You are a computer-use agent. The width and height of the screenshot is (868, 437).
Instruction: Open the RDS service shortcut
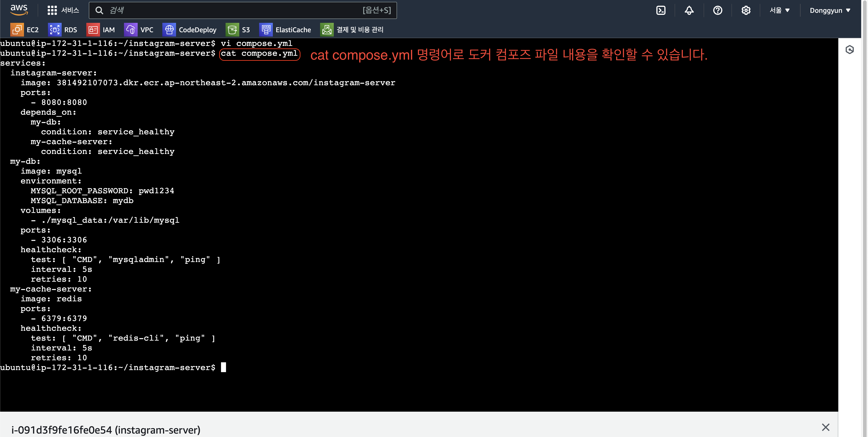[x=63, y=30]
